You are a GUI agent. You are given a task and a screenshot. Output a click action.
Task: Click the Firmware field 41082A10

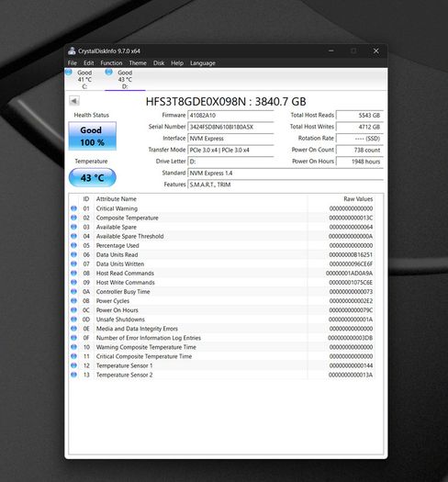point(230,116)
